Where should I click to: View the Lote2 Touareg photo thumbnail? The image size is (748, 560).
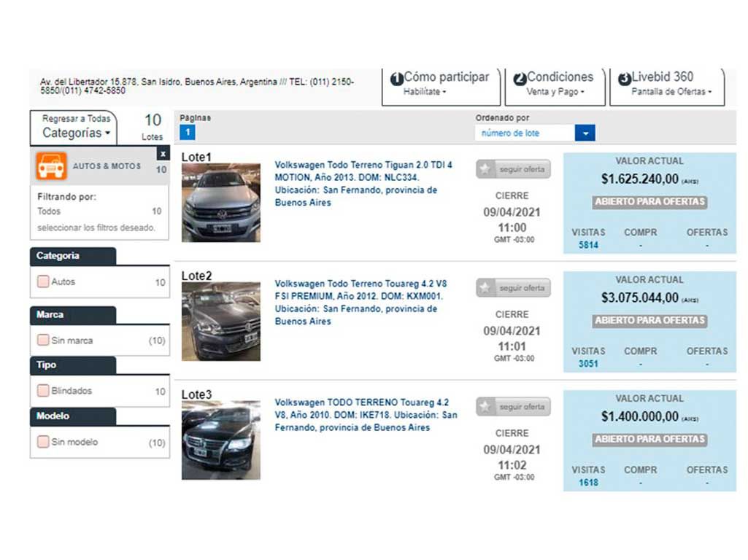tap(221, 322)
